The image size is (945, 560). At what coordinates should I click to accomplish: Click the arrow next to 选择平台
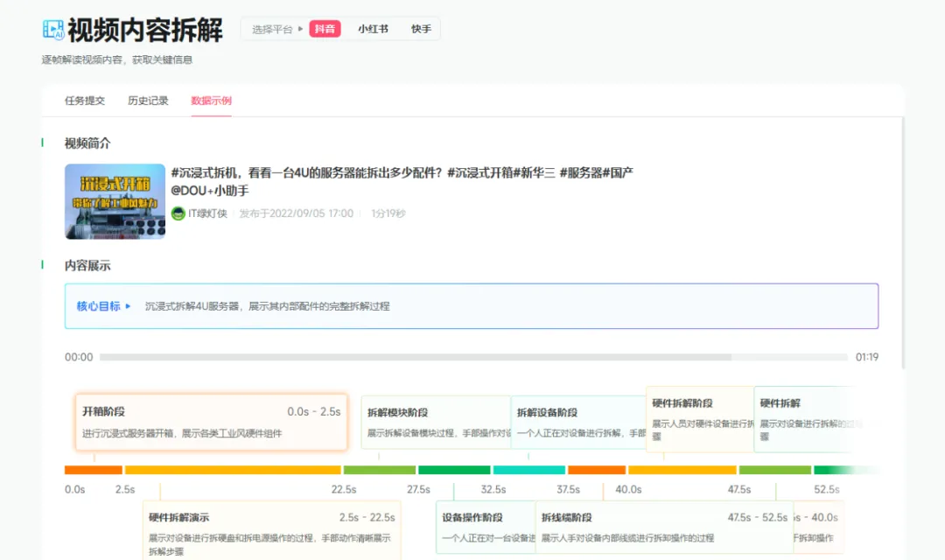click(x=301, y=29)
